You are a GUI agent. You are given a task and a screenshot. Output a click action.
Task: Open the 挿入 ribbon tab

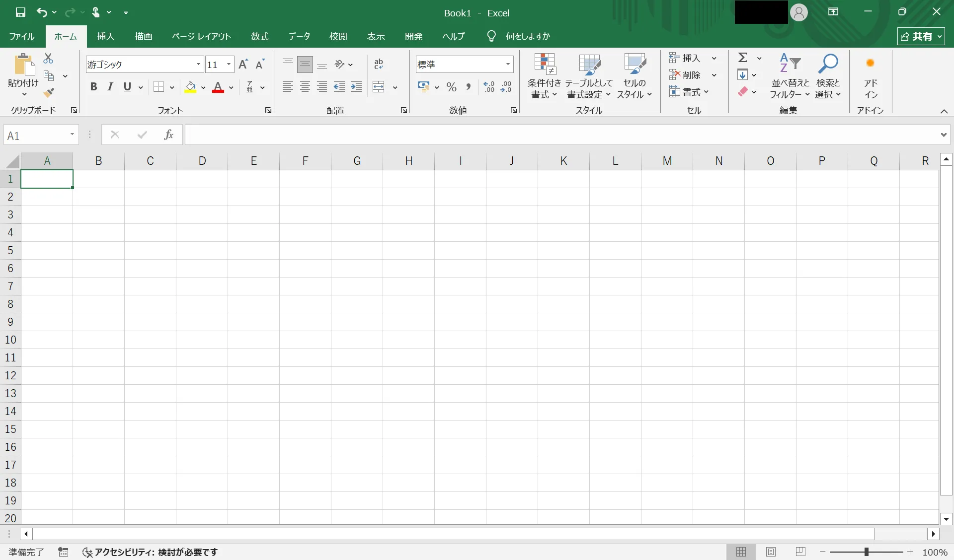(x=105, y=36)
